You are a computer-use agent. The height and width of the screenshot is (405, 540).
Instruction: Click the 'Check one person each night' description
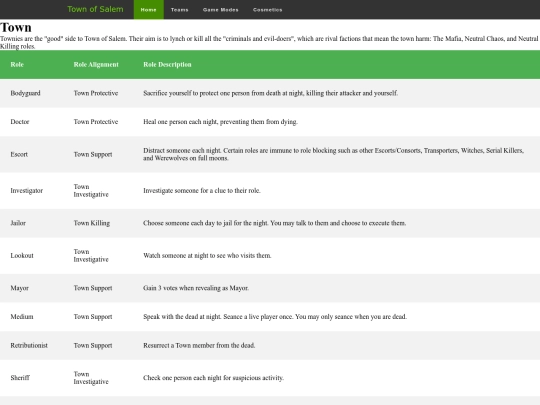214,378
